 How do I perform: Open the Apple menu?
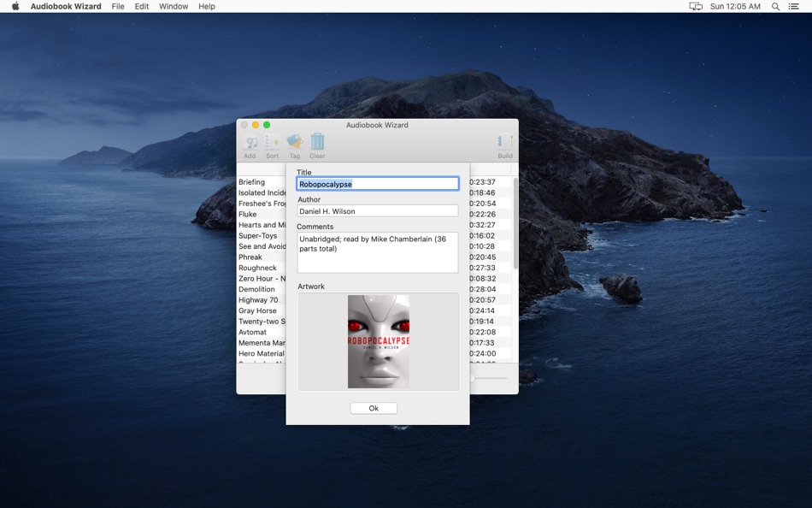pos(15,6)
